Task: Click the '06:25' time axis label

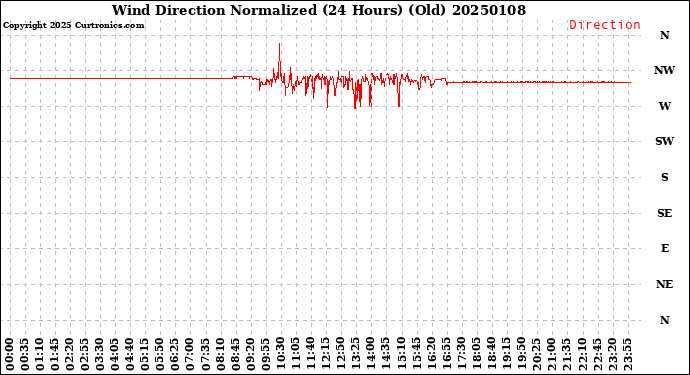Action: [175, 355]
